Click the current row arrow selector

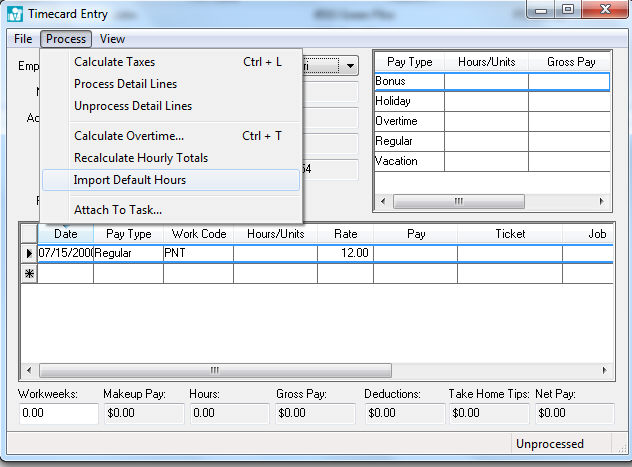pos(28,253)
